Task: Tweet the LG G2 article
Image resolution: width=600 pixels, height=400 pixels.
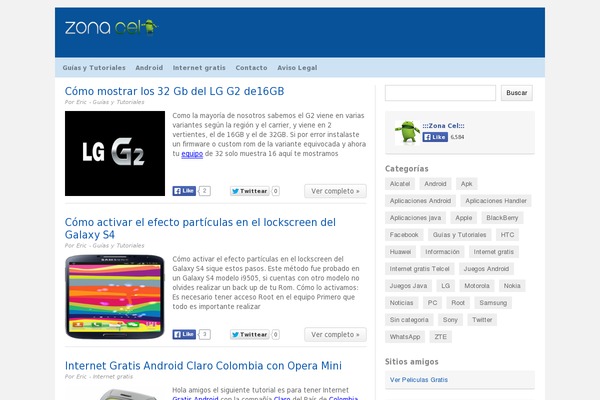Action: coord(249,191)
